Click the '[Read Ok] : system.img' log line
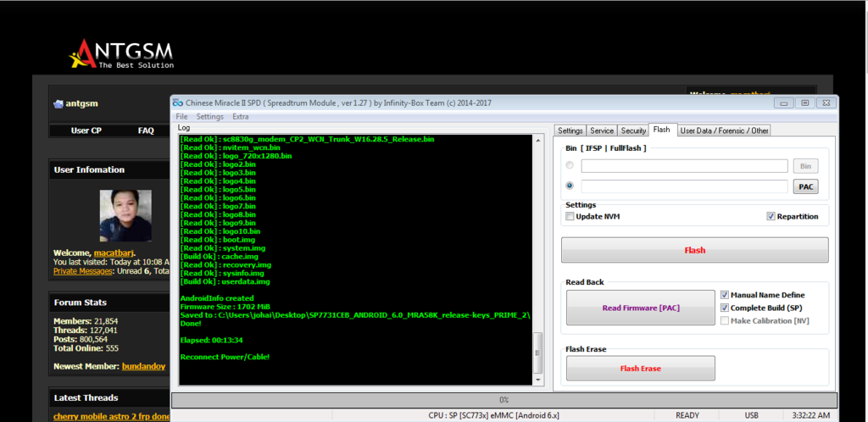868x422 pixels. click(x=223, y=247)
